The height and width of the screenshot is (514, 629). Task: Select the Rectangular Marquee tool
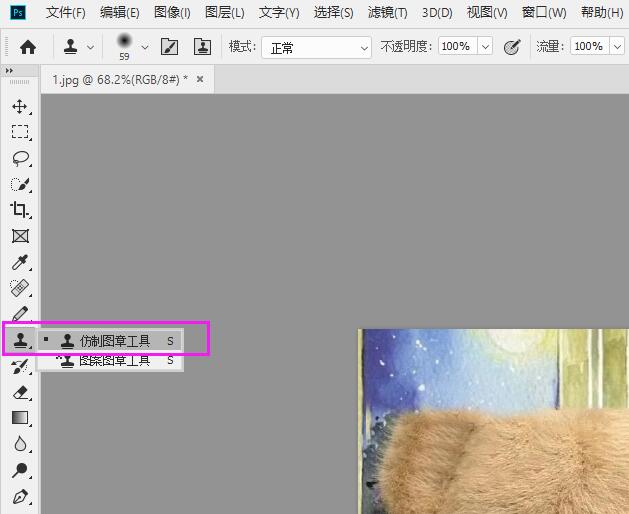point(20,132)
